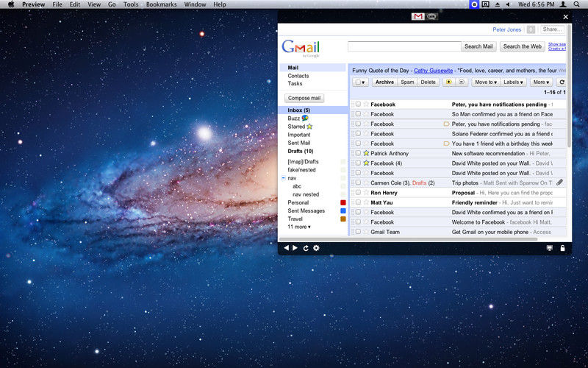Open the select-all checkbox dropdown
The height and width of the screenshot is (368, 588).
coord(360,82)
